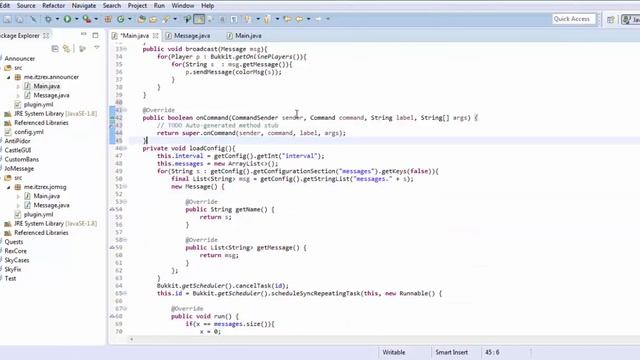Toggle Link with Editor in Package Explorer
Image resolution: width=640 pixels, height=360 pixels.
pyautogui.click(x=67, y=49)
